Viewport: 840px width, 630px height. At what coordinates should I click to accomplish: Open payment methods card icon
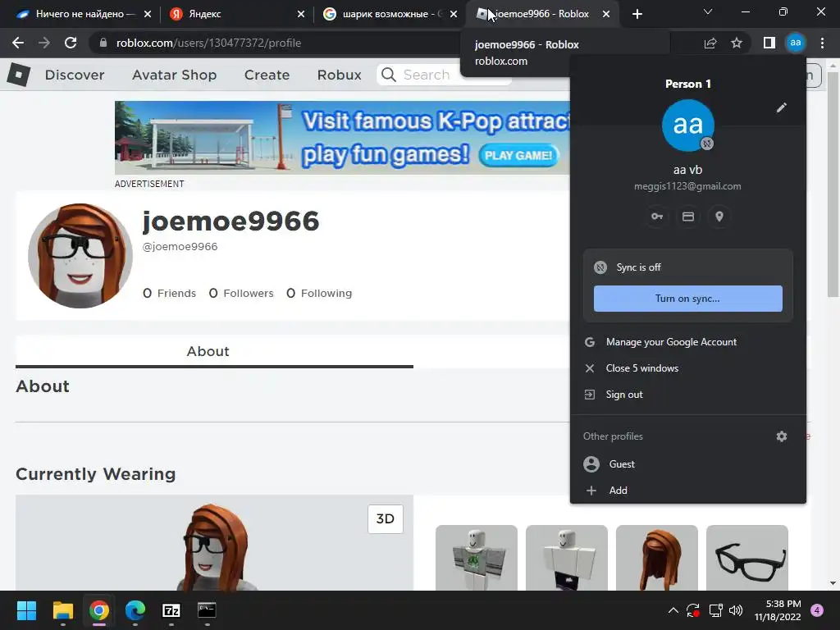(x=688, y=217)
